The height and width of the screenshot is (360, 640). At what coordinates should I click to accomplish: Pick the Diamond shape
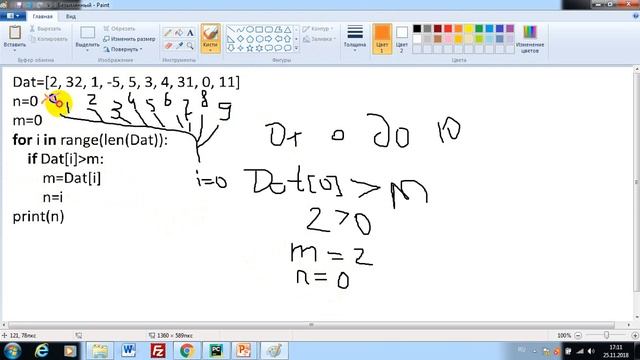(x=240, y=39)
